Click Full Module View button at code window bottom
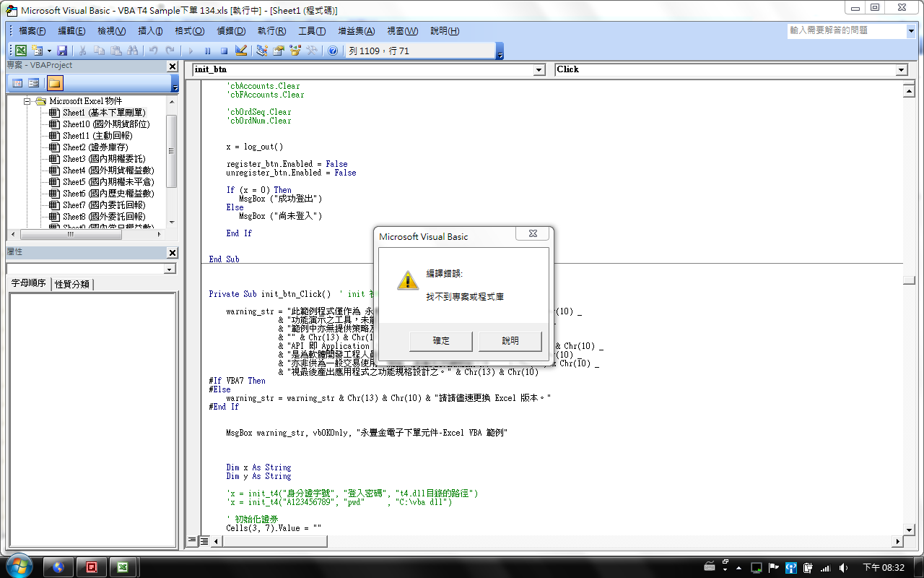This screenshot has width=924, height=578. click(x=204, y=540)
